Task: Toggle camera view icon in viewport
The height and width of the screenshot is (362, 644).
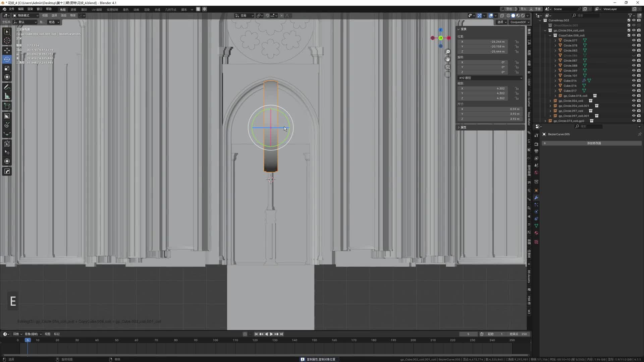Action: pyautogui.click(x=448, y=67)
